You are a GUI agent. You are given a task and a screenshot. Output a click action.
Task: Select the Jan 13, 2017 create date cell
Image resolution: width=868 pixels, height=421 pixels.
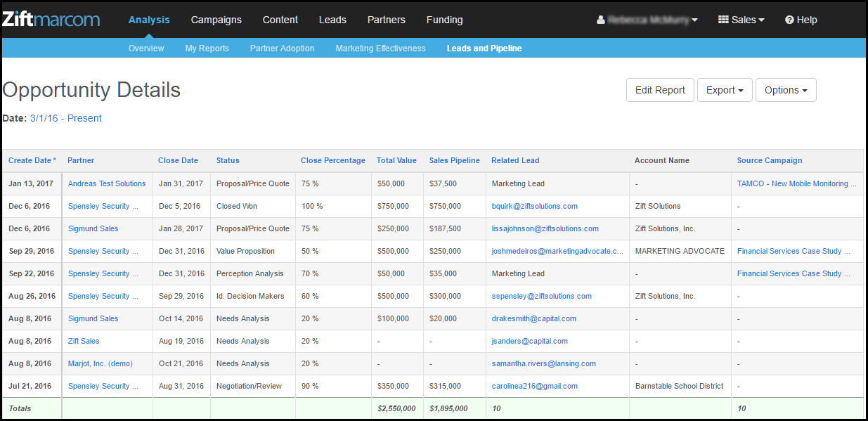pyautogui.click(x=32, y=183)
